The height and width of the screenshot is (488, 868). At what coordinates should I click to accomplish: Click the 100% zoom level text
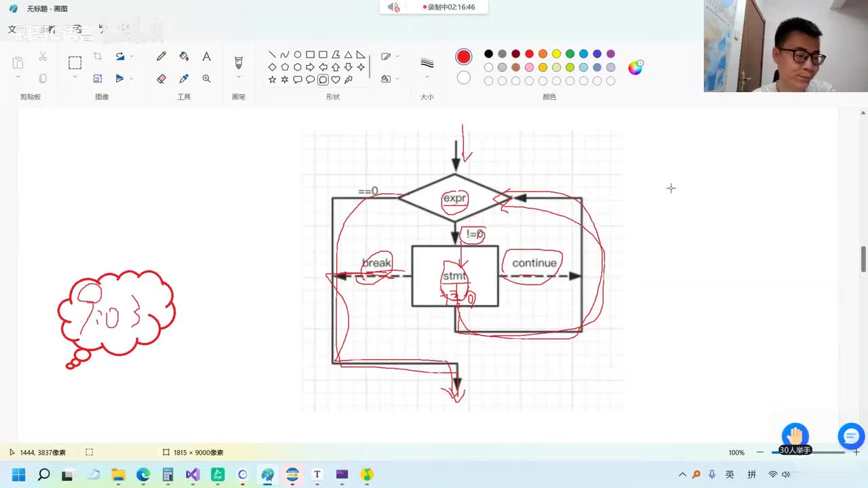click(736, 452)
